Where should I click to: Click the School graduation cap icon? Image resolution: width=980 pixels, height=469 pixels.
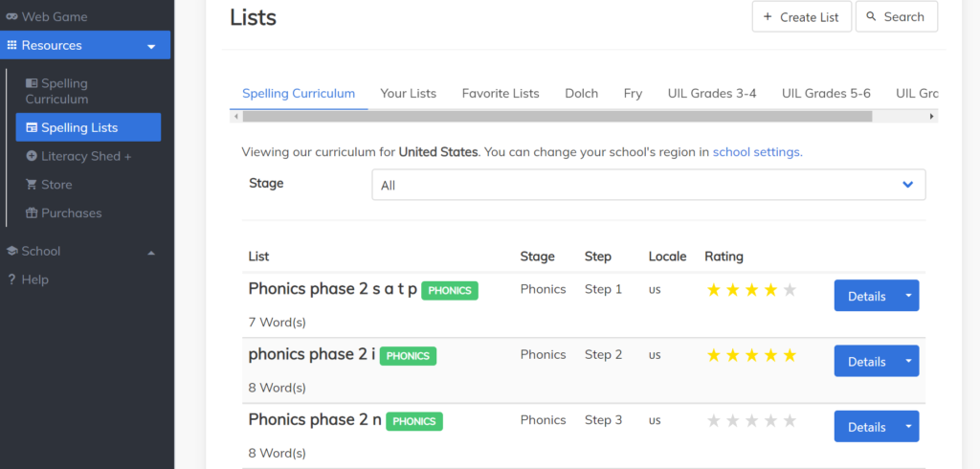[x=11, y=251]
